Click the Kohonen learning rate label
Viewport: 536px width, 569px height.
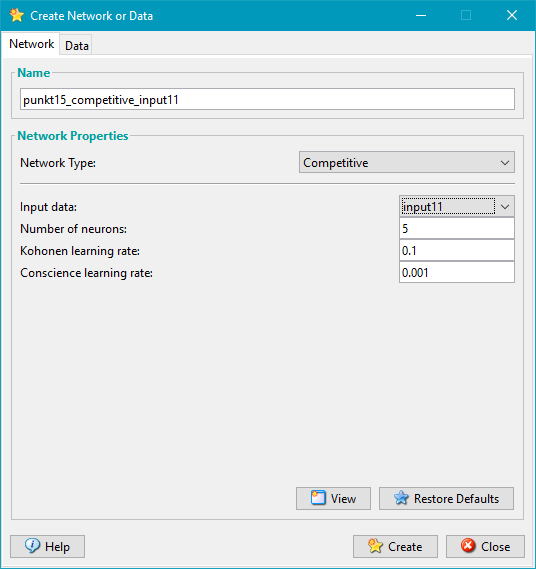click(x=80, y=251)
